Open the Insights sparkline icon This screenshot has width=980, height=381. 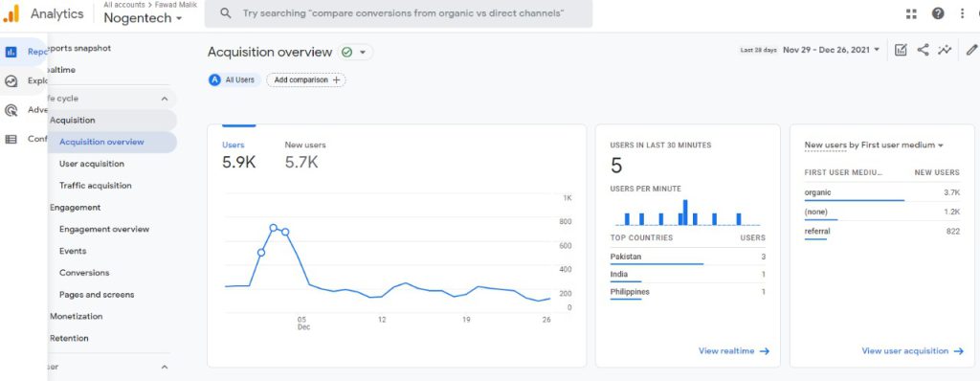tap(945, 50)
